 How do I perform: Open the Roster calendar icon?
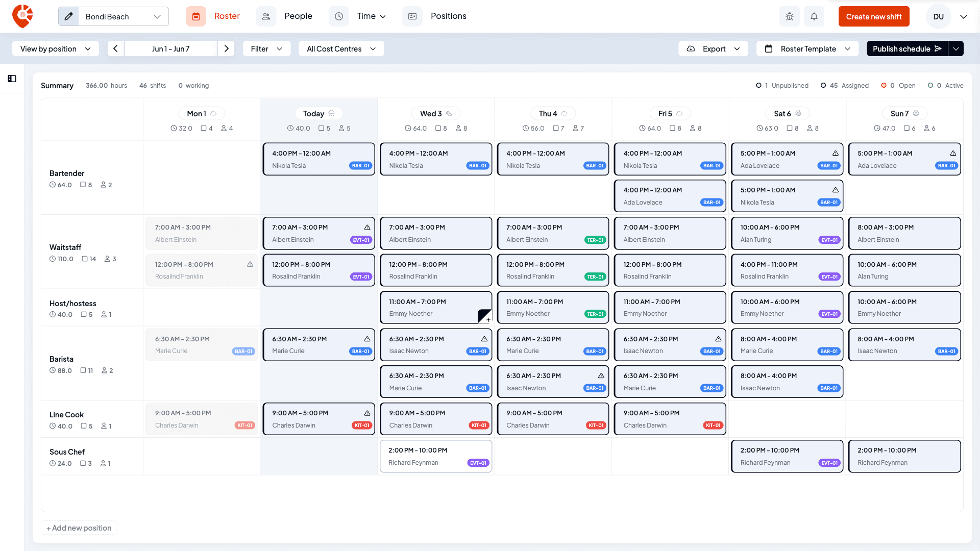pos(196,16)
